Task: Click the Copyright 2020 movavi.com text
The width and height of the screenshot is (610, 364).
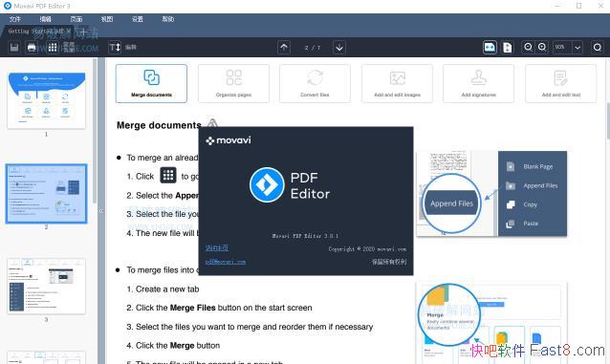Action: click(367, 249)
